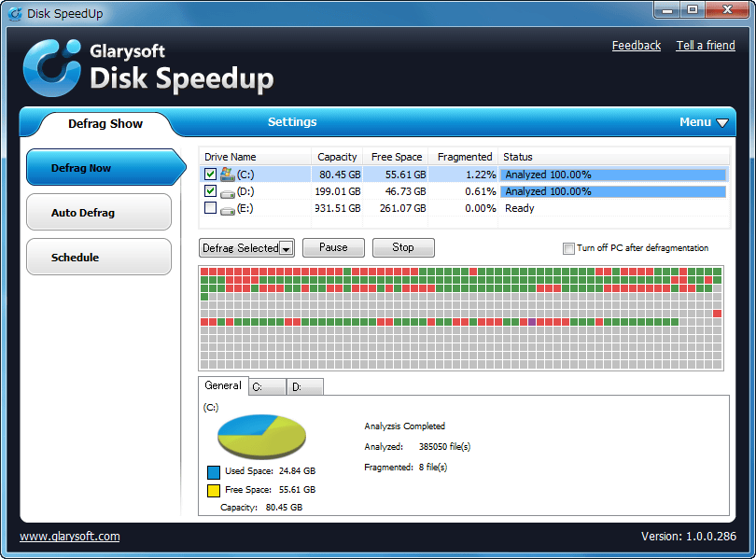Image resolution: width=756 pixels, height=559 pixels.
Task: Sort by Free Space column header
Action: [397, 157]
